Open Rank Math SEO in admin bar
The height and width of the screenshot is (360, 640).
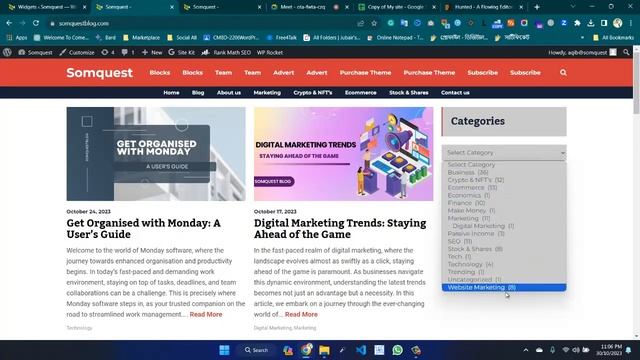(x=226, y=52)
